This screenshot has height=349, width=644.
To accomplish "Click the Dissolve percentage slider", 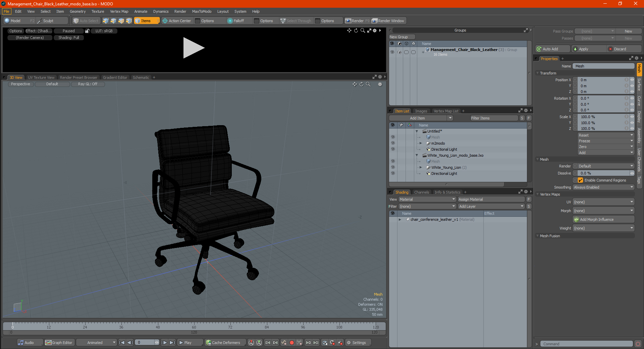I will coord(604,173).
